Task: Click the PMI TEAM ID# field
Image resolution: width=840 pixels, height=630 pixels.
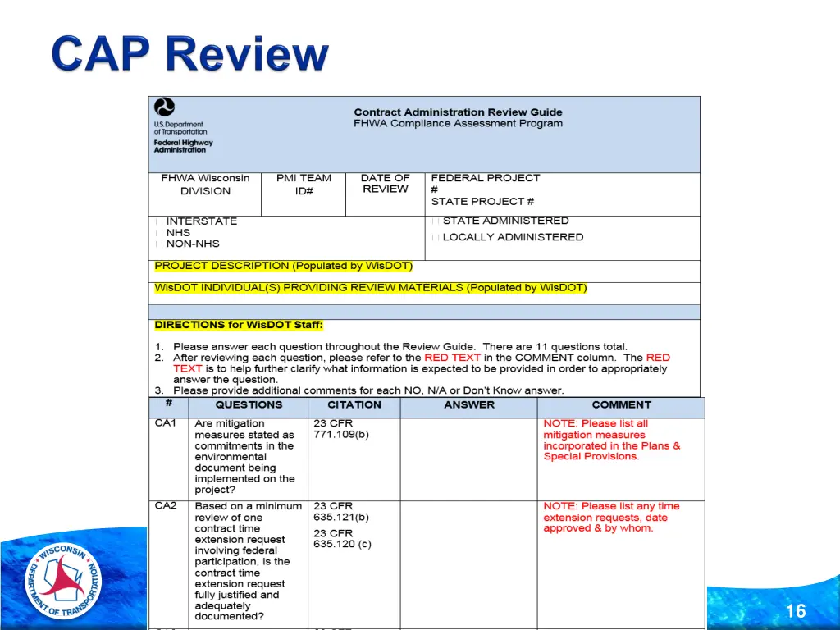Action: pos(304,194)
